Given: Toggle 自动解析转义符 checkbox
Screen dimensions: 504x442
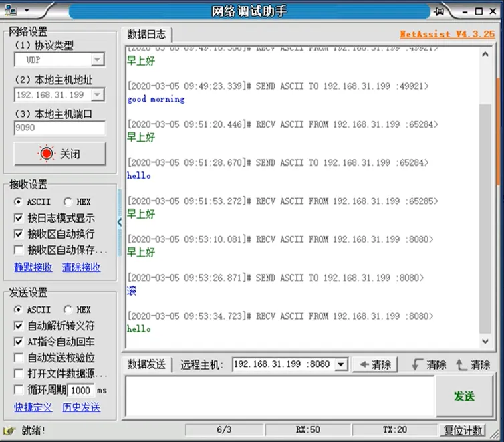Looking at the screenshot, I should point(19,326).
